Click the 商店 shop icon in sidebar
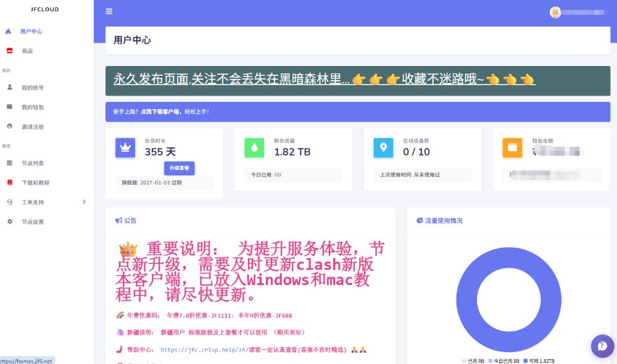 coord(8,51)
